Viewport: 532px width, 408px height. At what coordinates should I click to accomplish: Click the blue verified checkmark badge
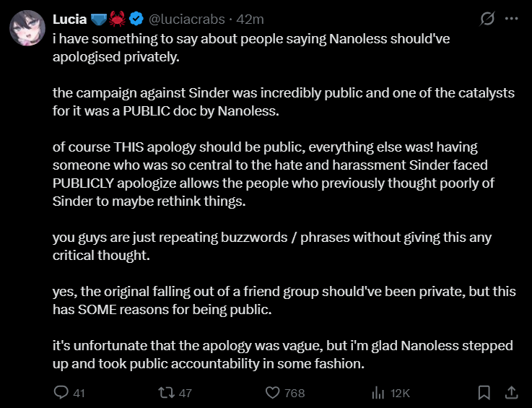[136, 19]
